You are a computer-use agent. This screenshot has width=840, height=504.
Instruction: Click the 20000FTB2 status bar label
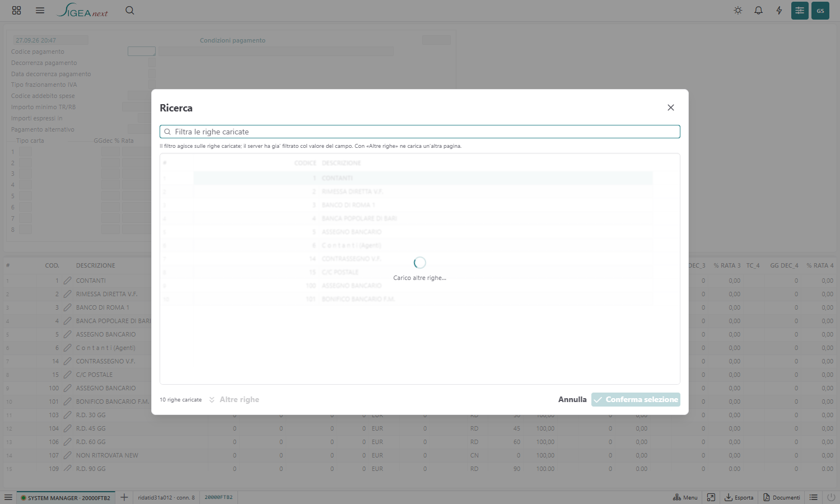click(x=218, y=497)
